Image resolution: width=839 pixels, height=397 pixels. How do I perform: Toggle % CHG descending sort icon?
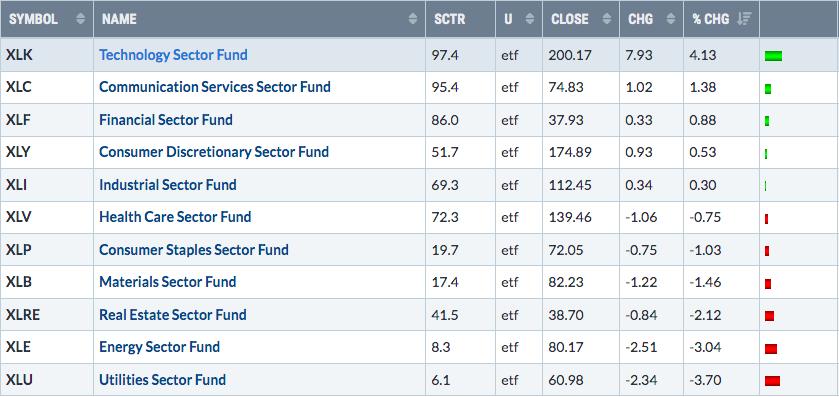click(x=744, y=19)
